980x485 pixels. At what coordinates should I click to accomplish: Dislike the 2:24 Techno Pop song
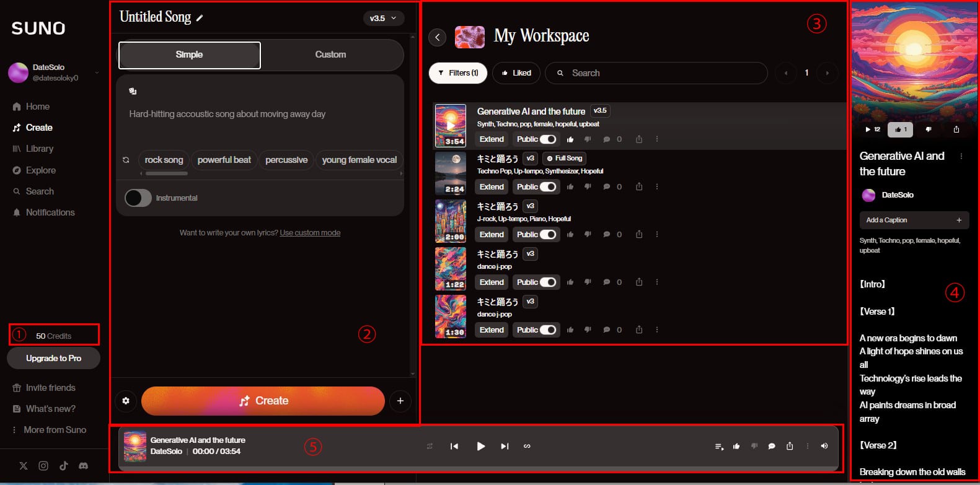pyautogui.click(x=588, y=187)
